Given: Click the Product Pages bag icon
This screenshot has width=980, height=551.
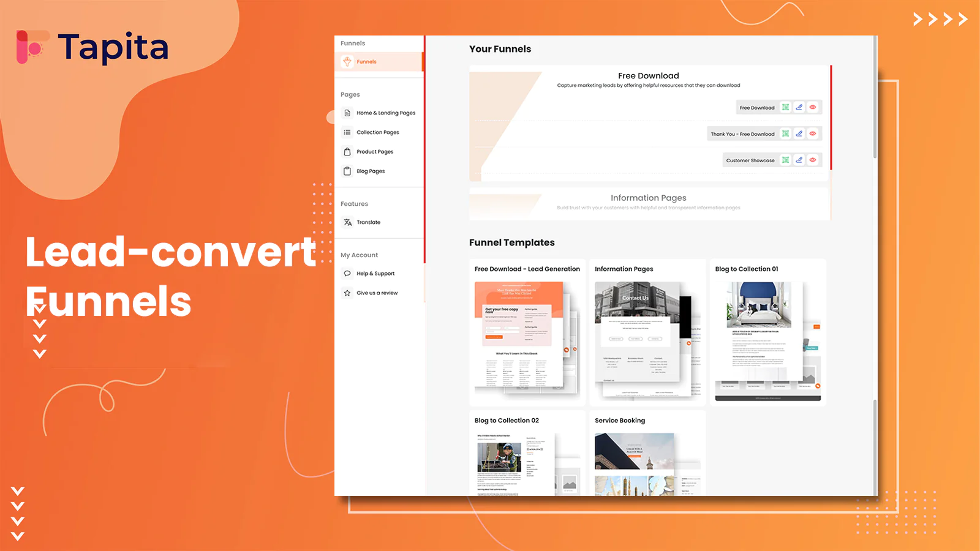Looking at the screenshot, I should coord(347,152).
